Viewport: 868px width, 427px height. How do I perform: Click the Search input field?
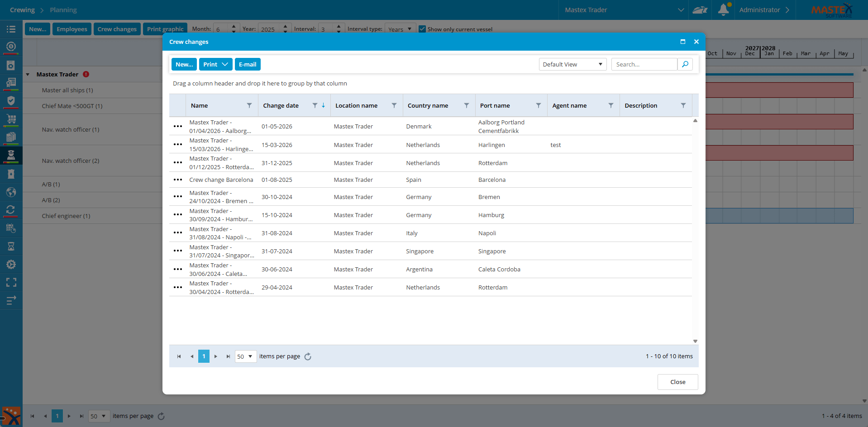click(644, 64)
